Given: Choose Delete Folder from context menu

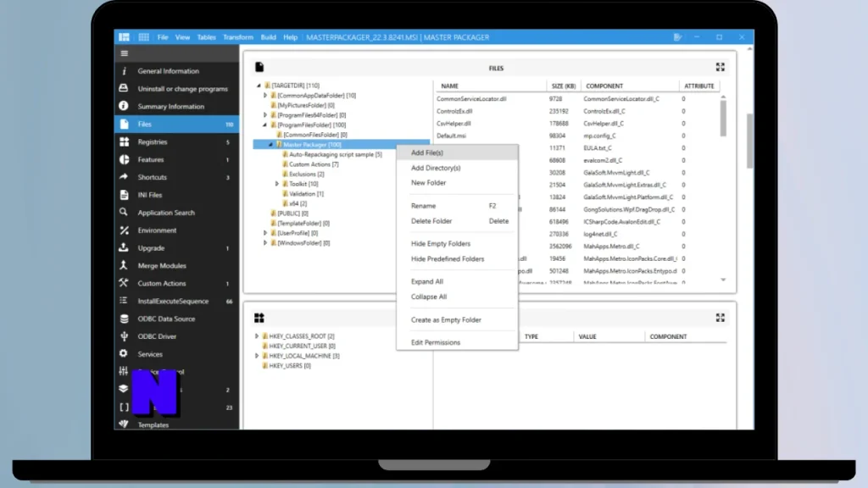Looking at the screenshot, I should (457, 221).
